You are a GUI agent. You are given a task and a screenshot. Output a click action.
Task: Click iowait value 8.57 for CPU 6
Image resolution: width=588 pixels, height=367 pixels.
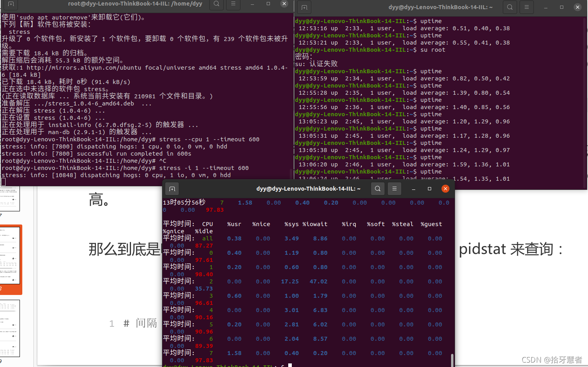(x=320, y=339)
